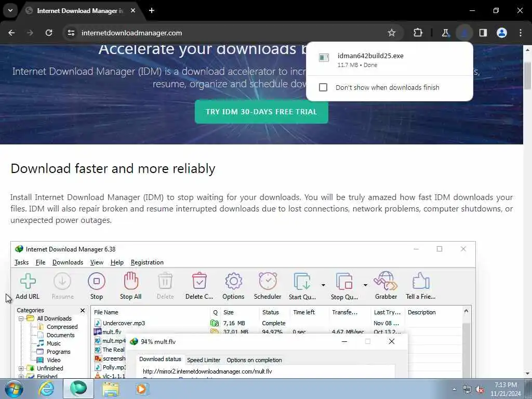
Task: Open the Scheduler clock icon
Action: point(268,281)
